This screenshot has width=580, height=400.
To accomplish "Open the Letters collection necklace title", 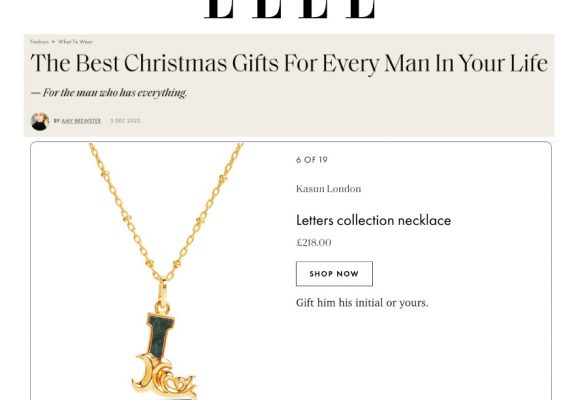I will (374, 221).
